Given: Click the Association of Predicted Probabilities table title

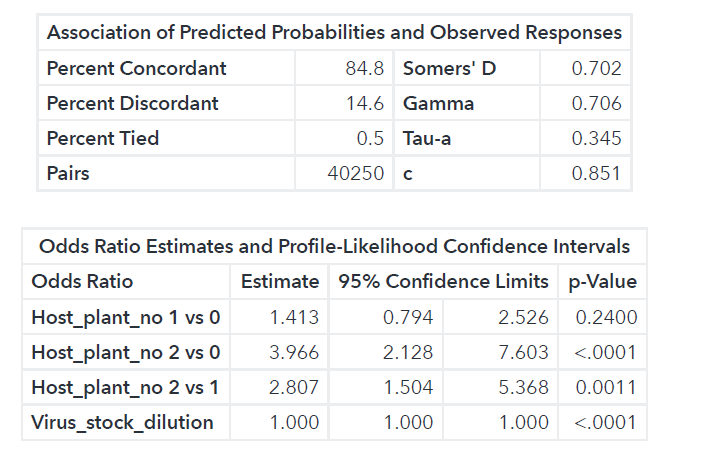Looking at the screenshot, I should point(334,33).
